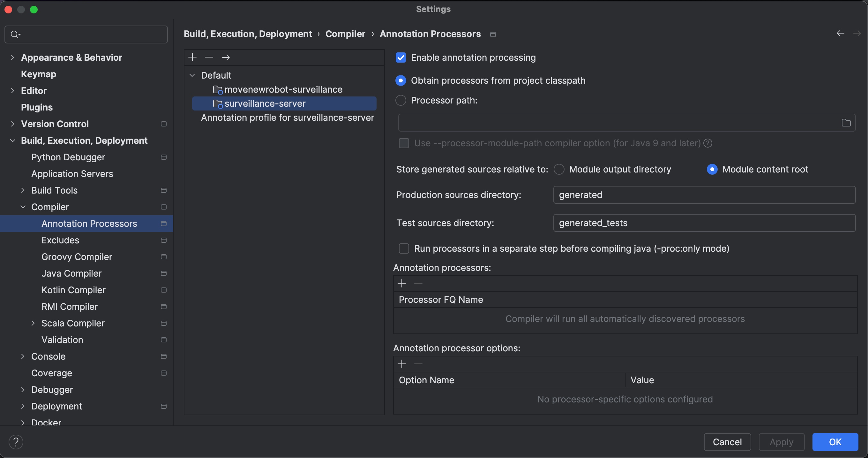Click the search magnifier icon
This screenshot has height=458, width=868.
[x=15, y=34]
